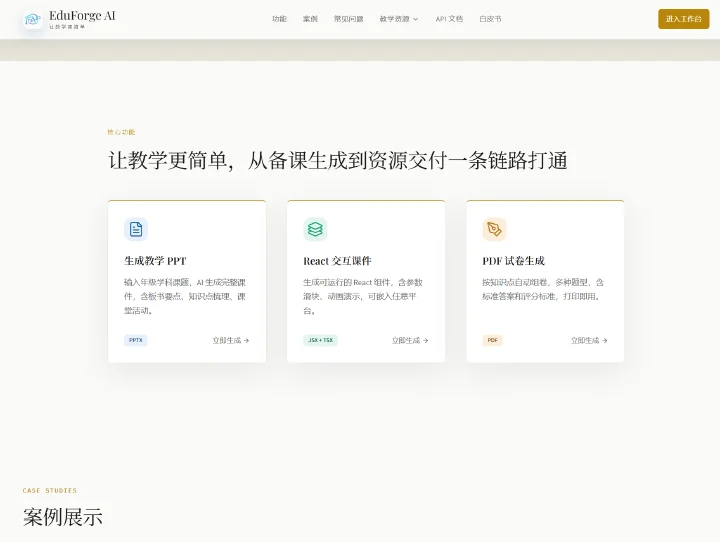Click the PDF format badge
This screenshot has height=542, width=720.
coord(492,340)
